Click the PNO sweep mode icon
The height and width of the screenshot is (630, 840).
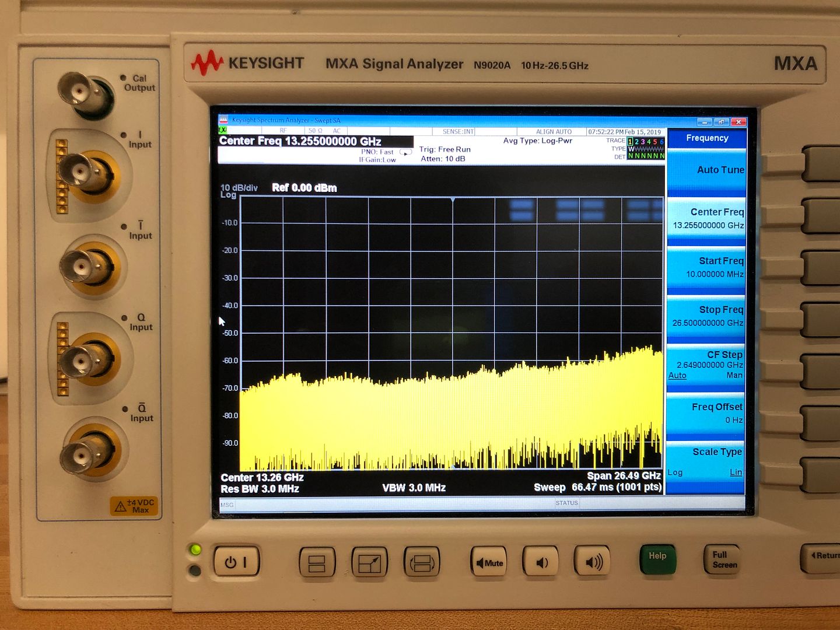(x=405, y=152)
